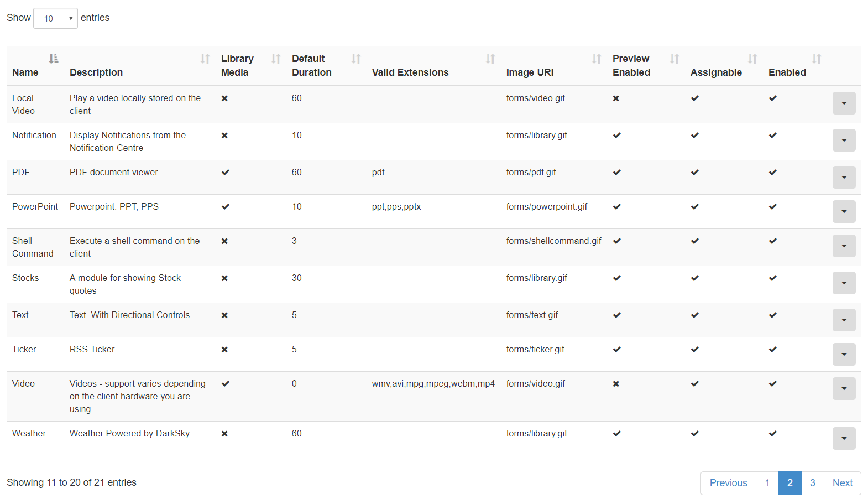Click Library Media cross icon for Shell Command

pyautogui.click(x=224, y=241)
